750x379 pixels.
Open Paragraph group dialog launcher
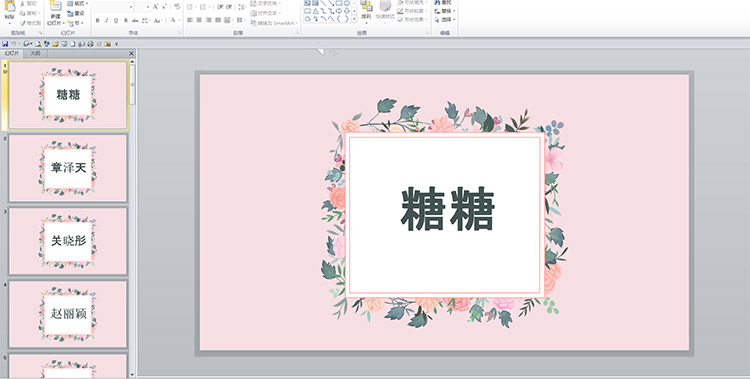(x=298, y=33)
